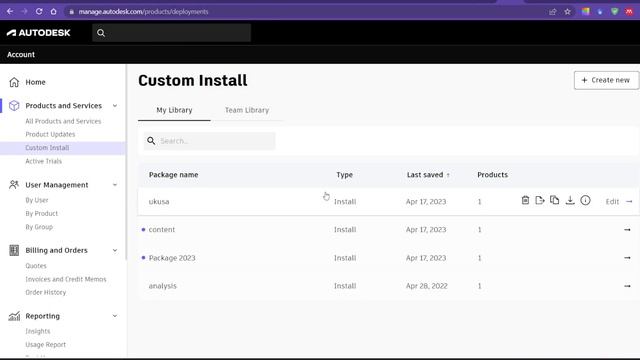Click the Autodesk logo

click(39, 33)
